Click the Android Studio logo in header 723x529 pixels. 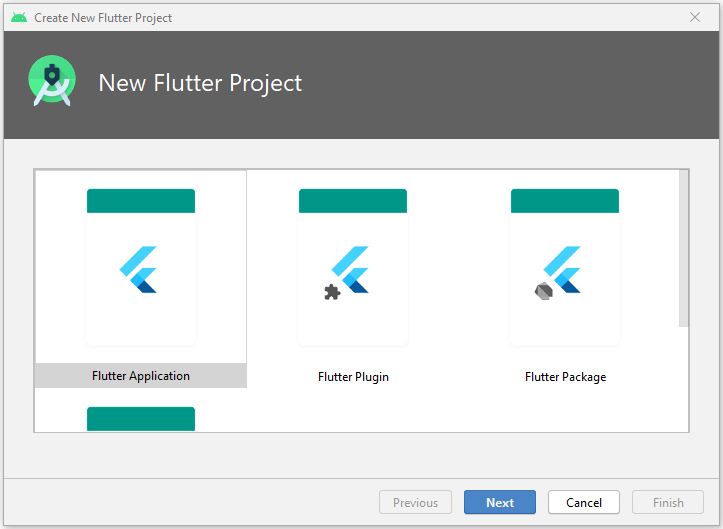point(52,81)
